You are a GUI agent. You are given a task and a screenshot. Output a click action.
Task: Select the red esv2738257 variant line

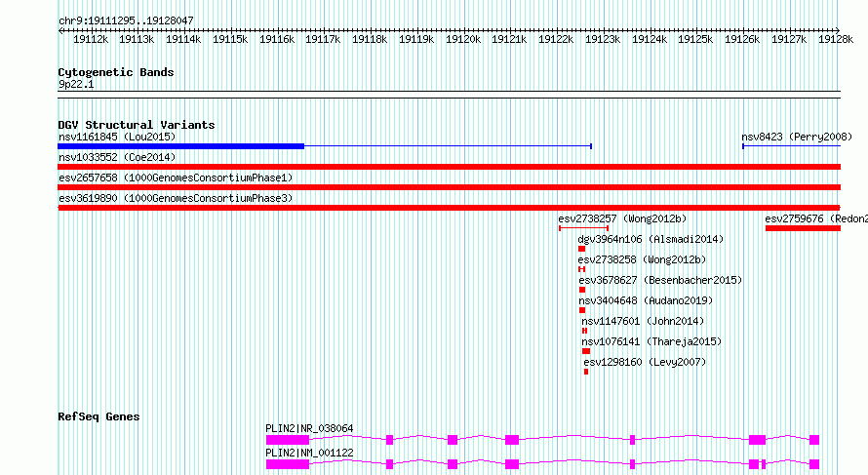[x=584, y=228]
